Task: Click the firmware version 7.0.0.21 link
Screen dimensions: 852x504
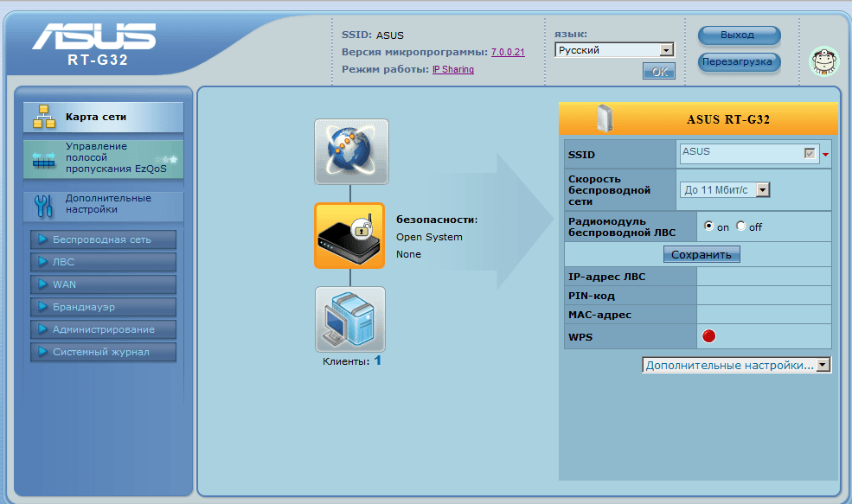Action: pyautogui.click(x=508, y=53)
